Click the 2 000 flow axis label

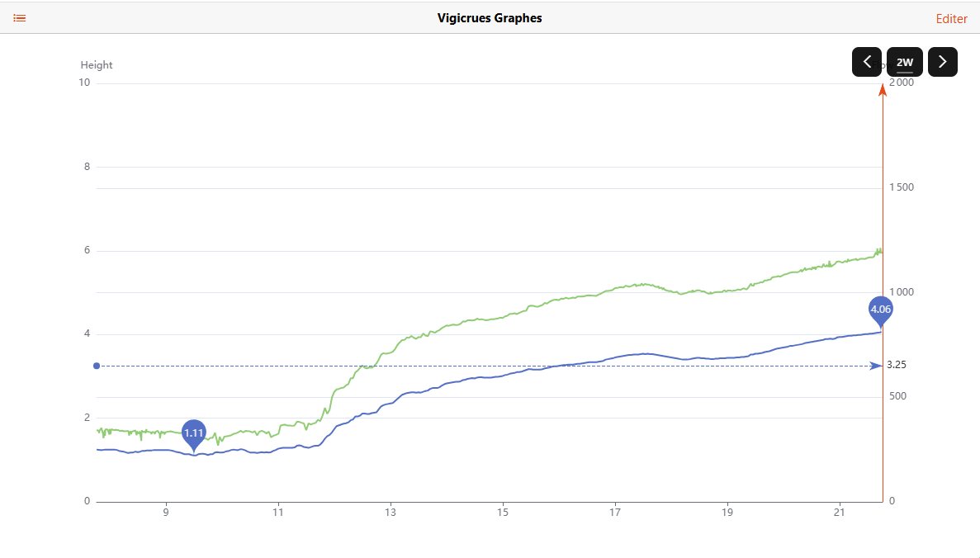tap(902, 83)
